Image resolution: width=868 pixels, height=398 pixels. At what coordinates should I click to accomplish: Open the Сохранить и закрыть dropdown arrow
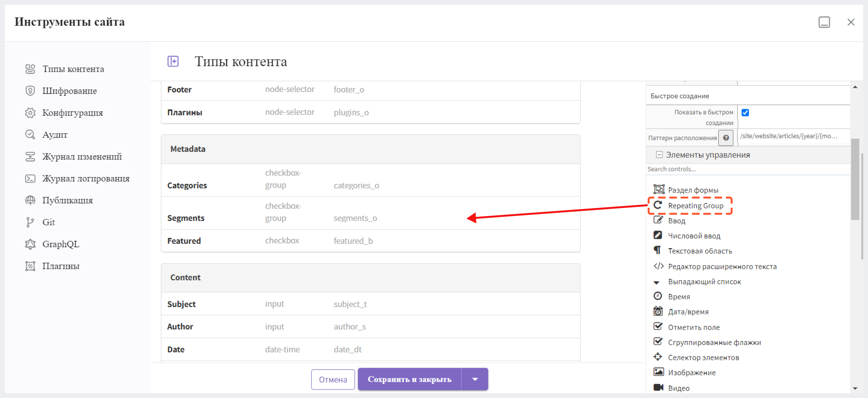click(x=475, y=379)
